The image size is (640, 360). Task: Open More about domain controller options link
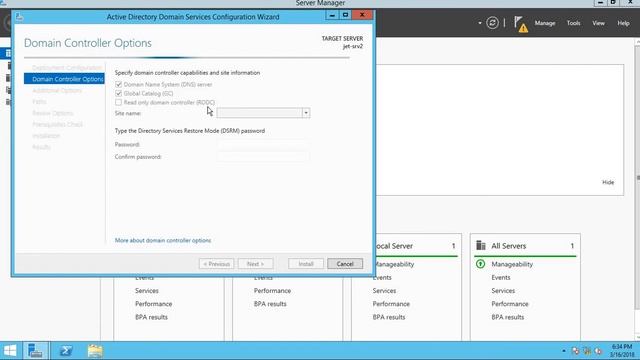[163, 240]
